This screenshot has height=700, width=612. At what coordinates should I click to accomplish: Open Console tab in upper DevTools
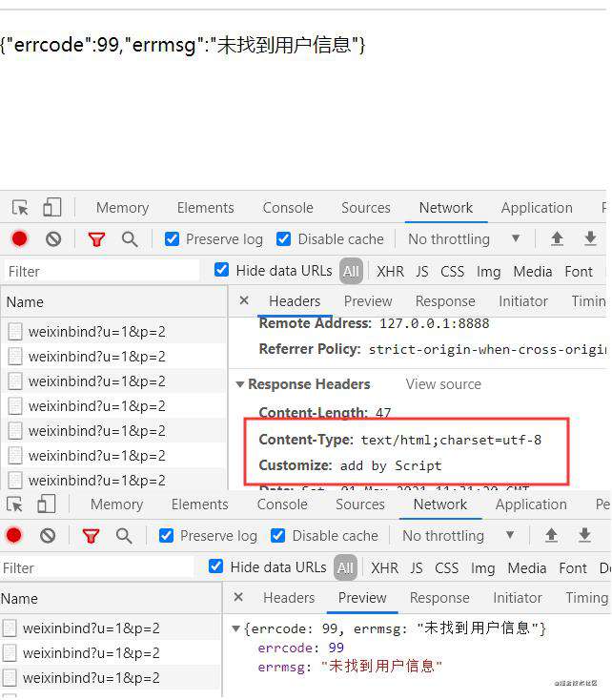pyautogui.click(x=288, y=208)
